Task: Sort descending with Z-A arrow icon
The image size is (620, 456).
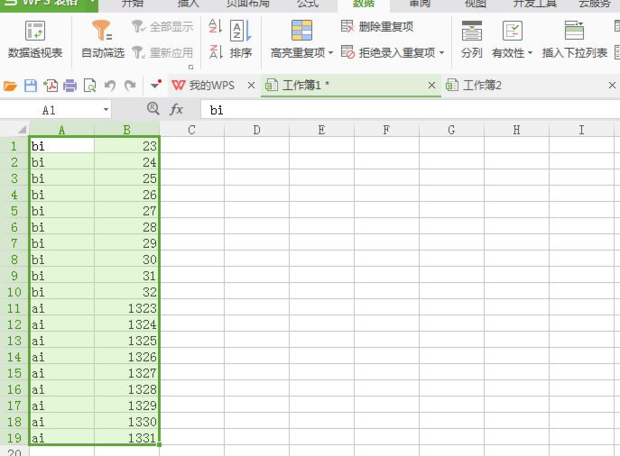Action: point(215,52)
